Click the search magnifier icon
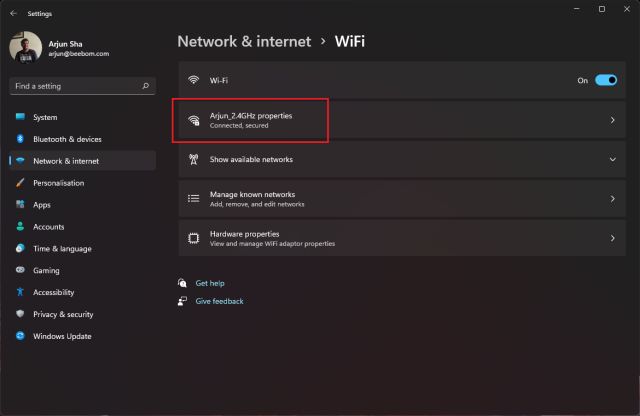Image resolution: width=640 pixels, height=416 pixels. (146, 87)
